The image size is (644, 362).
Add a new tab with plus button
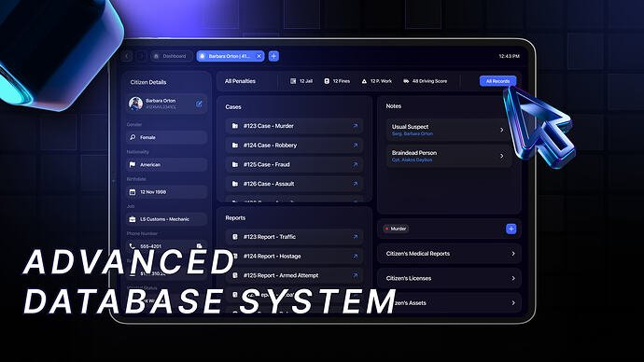tap(274, 56)
